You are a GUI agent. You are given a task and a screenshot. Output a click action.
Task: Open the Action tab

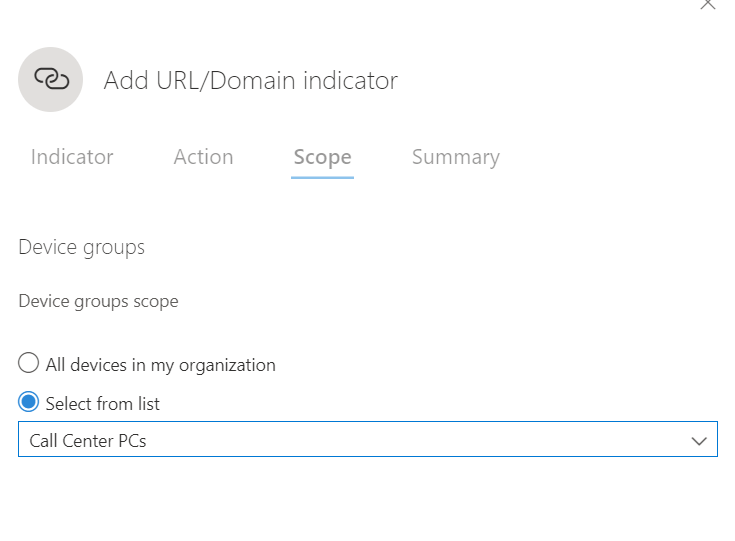point(203,157)
